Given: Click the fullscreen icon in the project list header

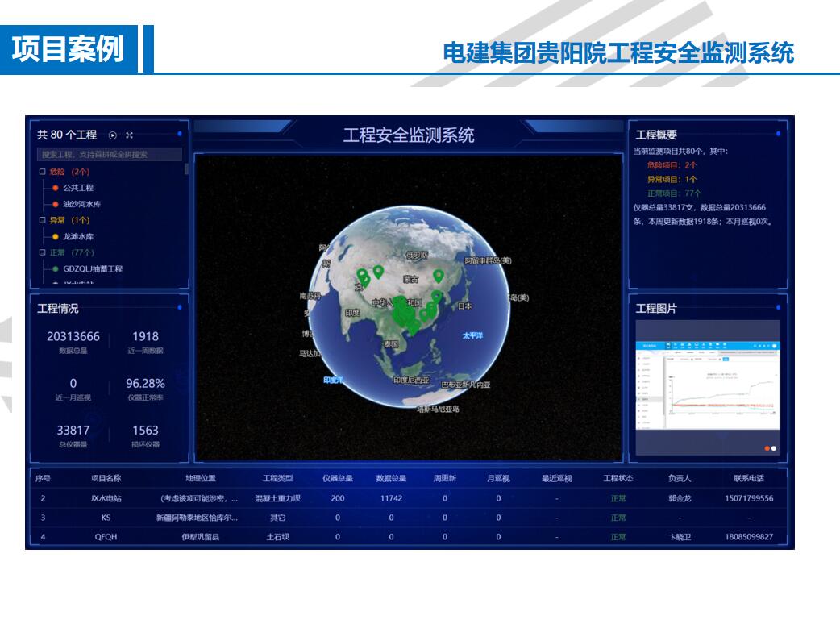Looking at the screenshot, I should tap(129, 135).
